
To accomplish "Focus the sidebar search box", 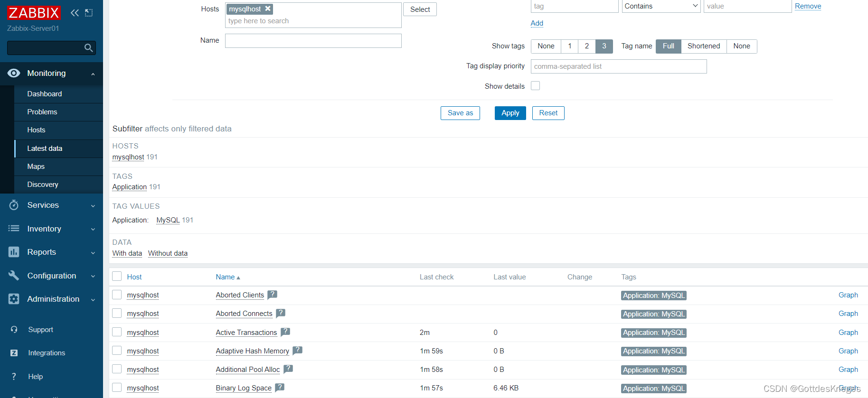I will [x=51, y=48].
